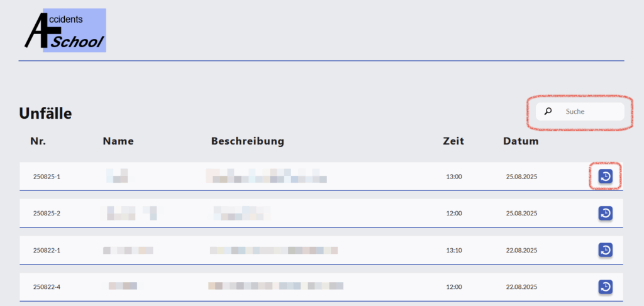Click the 13:00 time cell
The image size is (644, 306).
pos(454,177)
